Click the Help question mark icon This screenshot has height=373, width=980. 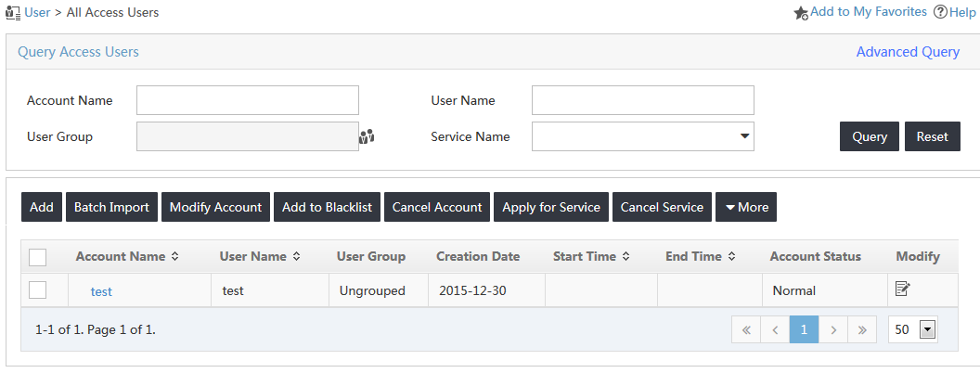tap(940, 12)
